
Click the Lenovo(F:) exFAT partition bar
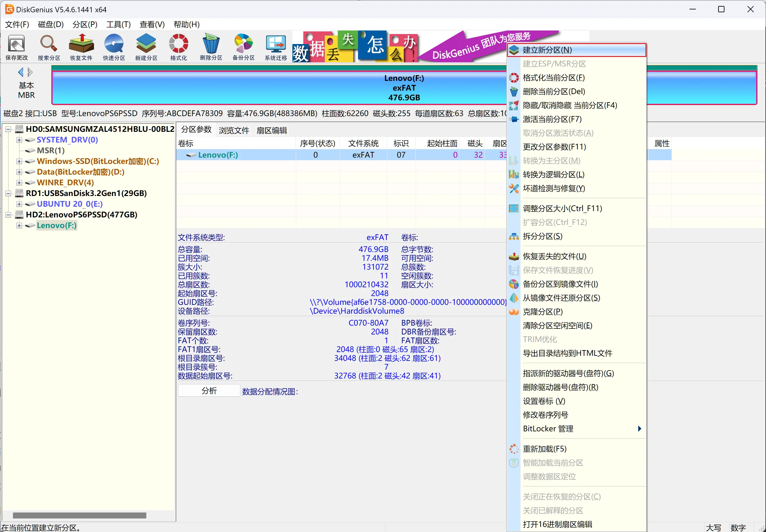(x=404, y=88)
